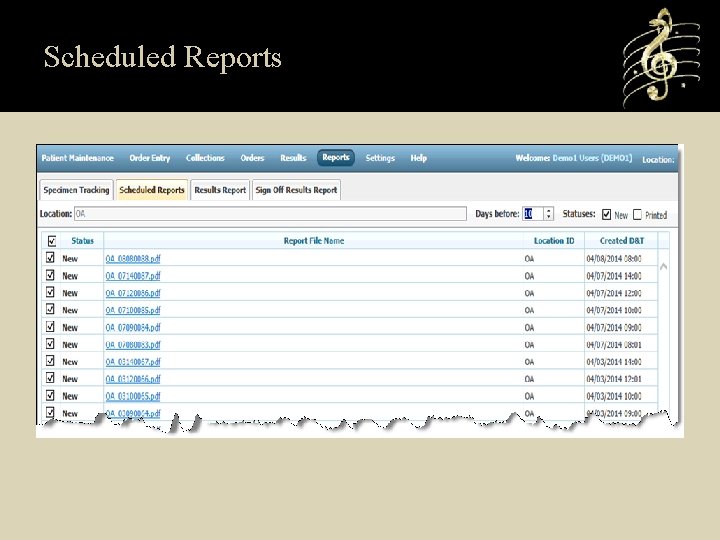Click the New status text dated 04/07/2014 10:00
720x540 pixels.
tap(70, 310)
